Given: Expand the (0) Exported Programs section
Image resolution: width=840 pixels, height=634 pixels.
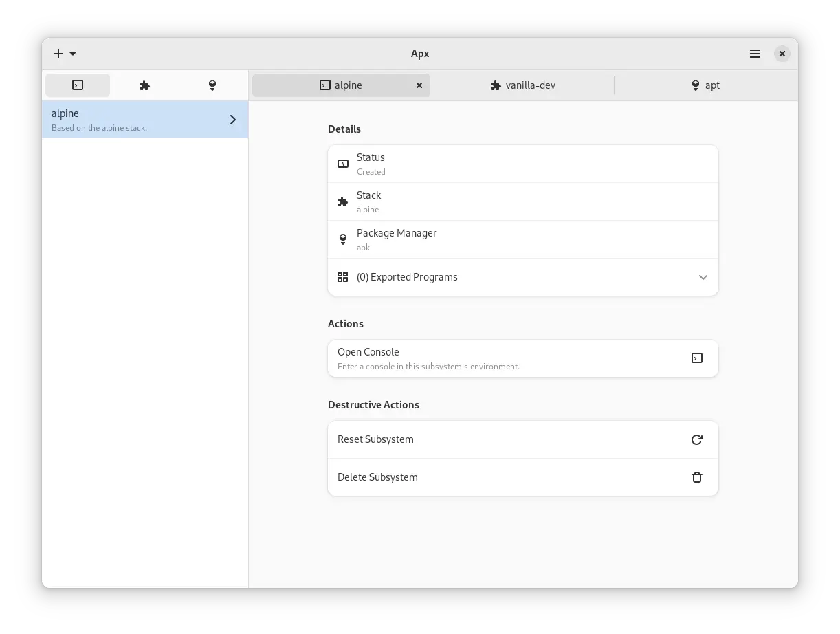Looking at the screenshot, I should (703, 277).
